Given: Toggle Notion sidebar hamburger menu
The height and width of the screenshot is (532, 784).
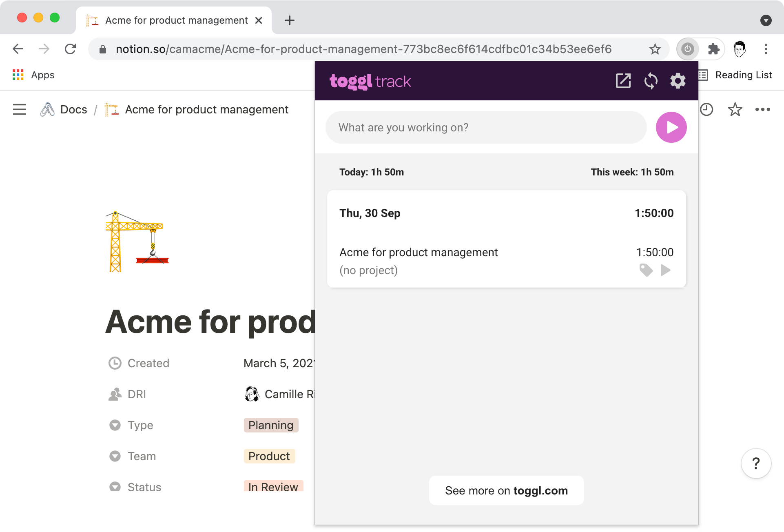Looking at the screenshot, I should coord(19,109).
